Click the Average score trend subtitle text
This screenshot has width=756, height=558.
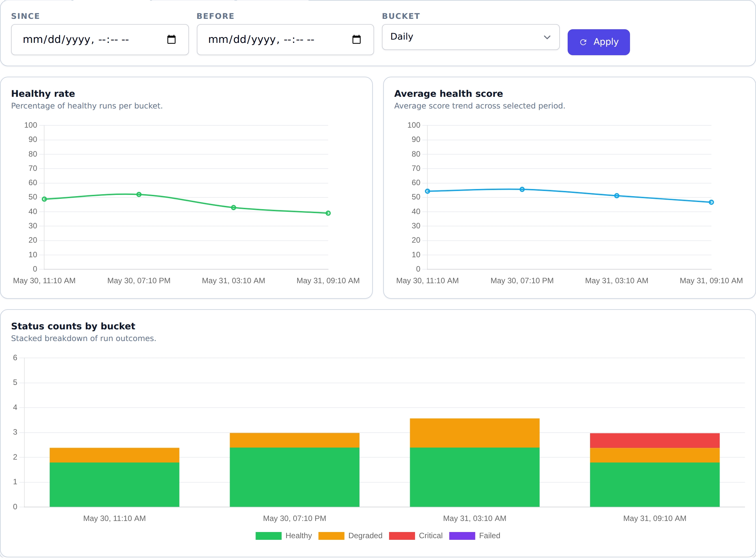(x=479, y=106)
